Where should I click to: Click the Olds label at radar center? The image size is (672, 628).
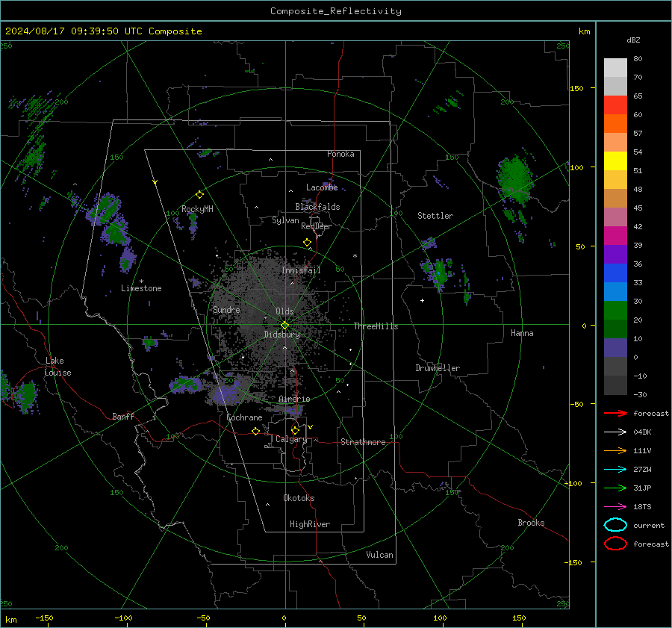click(284, 311)
